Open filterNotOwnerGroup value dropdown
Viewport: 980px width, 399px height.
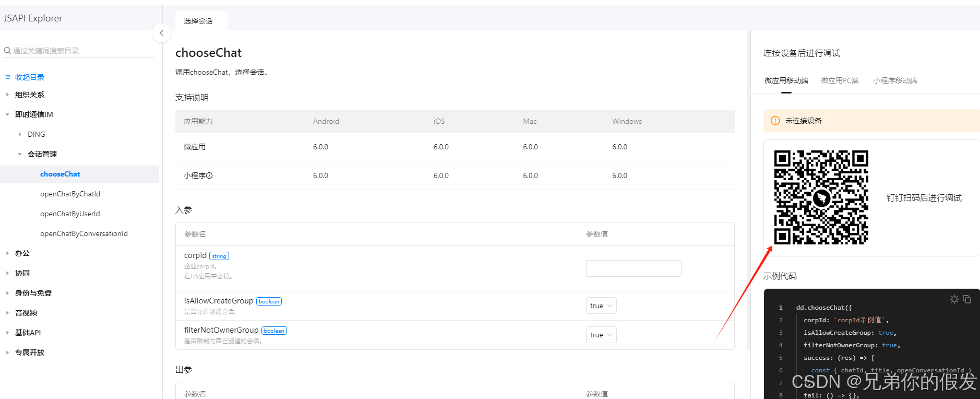[601, 335]
